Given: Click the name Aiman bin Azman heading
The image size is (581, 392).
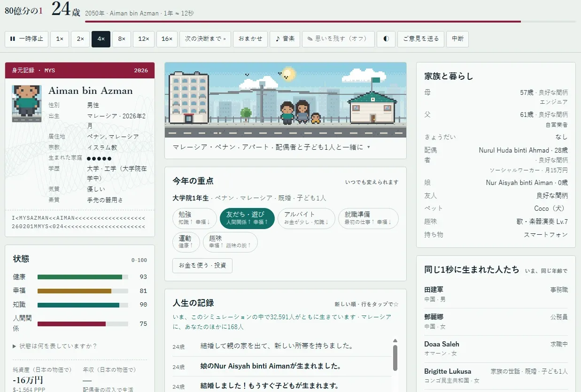Looking at the screenshot, I should pyautogui.click(x=91, y=91).
